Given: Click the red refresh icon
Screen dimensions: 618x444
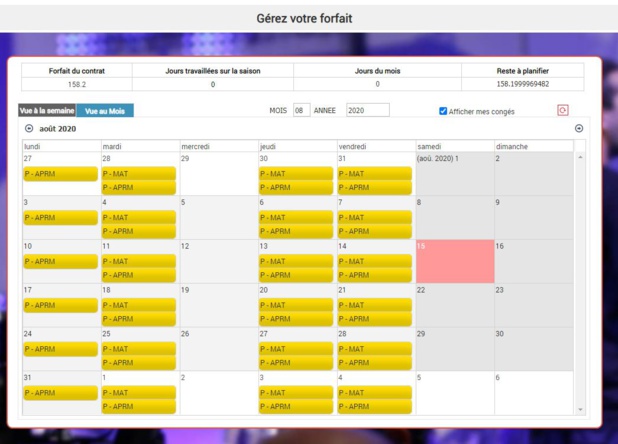Looking at the screenshot, I should [563, 111].
